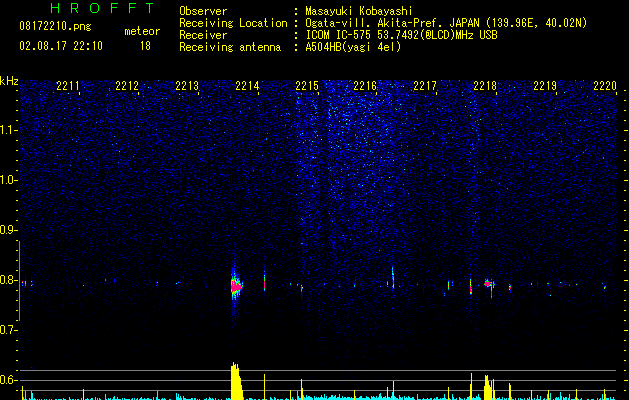The height and width of the screenshot is (400, 629).
Task: Click the magenta meteor echo near 2218
Action: [x=487, y=284]
